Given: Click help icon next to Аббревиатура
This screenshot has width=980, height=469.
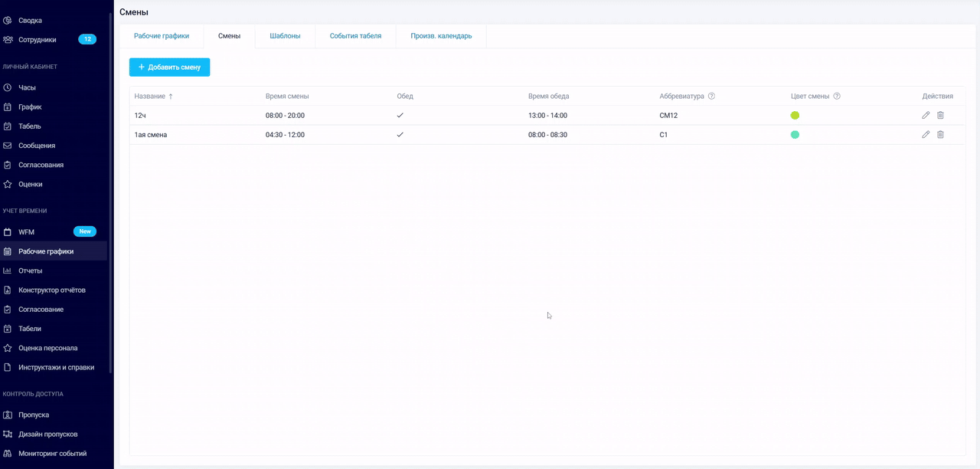Looking at the screenshot, I should pyautogui.click(x=711, y=97).
